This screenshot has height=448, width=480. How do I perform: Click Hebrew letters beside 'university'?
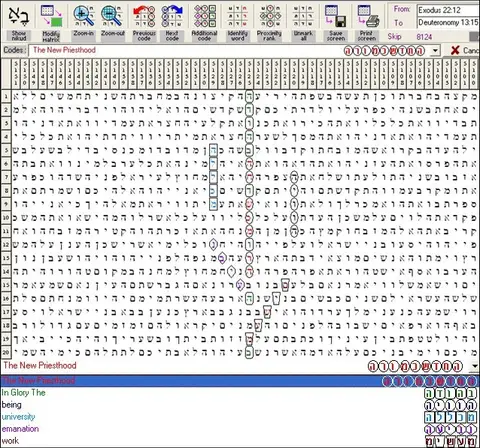click(x=450, y=417)
